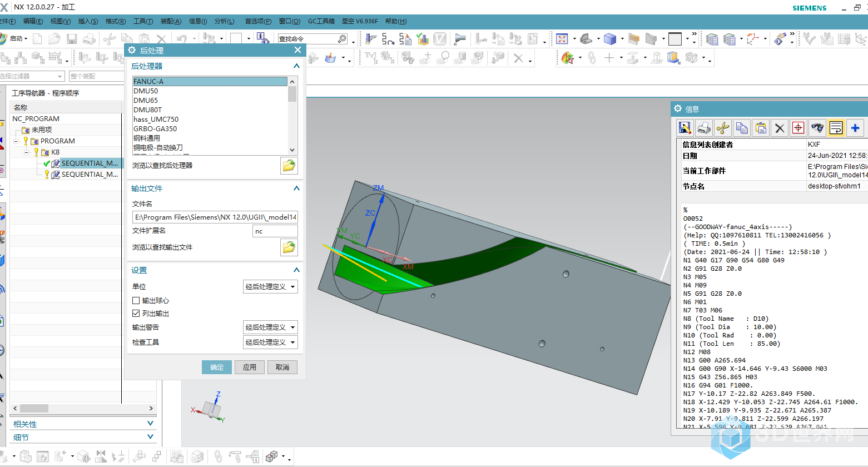This screenshot has width=868, height=467.
Task: Collapse the K8 tree node
Action: (x=27, y=152)
